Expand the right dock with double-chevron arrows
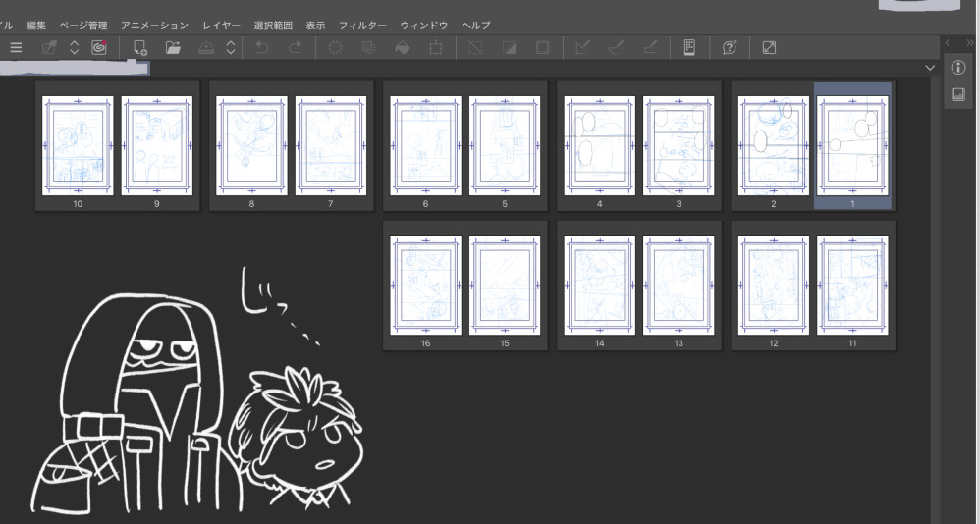This screenshot has width=980, height=524. coord(971,43)
